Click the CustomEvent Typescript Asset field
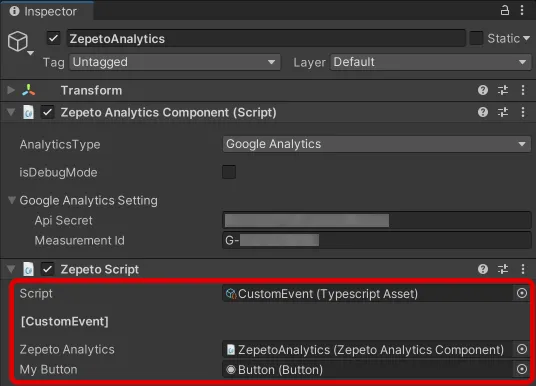536x386 pixels. tap(367, 294)
